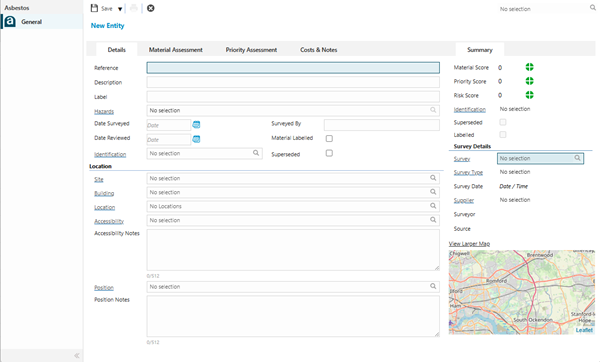Click the Location field search icon
Image resolution: width=600 pixels, height=362 pixels.
tap(433, 206)
